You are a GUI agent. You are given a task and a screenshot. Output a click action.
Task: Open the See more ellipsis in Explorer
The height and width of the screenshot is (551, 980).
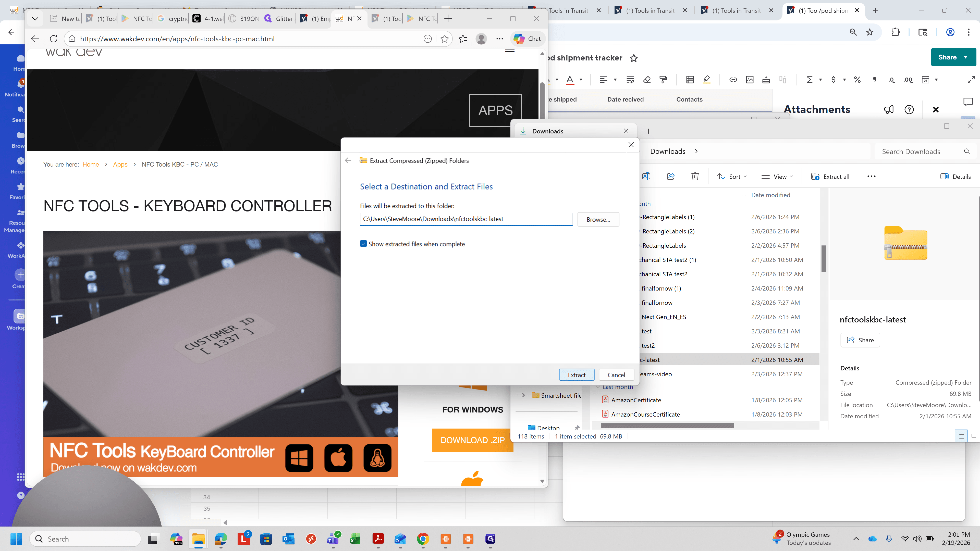[x=871, y=177]
